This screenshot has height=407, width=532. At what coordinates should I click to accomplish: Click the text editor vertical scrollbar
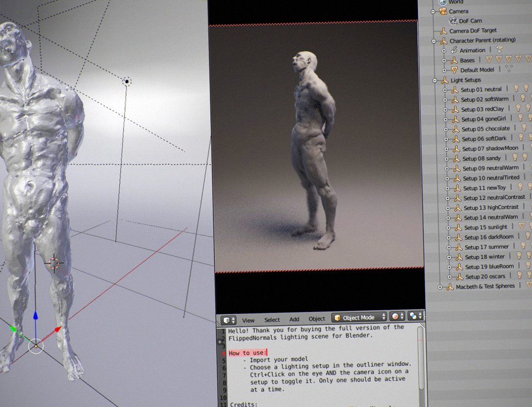(x=421, y=358)
